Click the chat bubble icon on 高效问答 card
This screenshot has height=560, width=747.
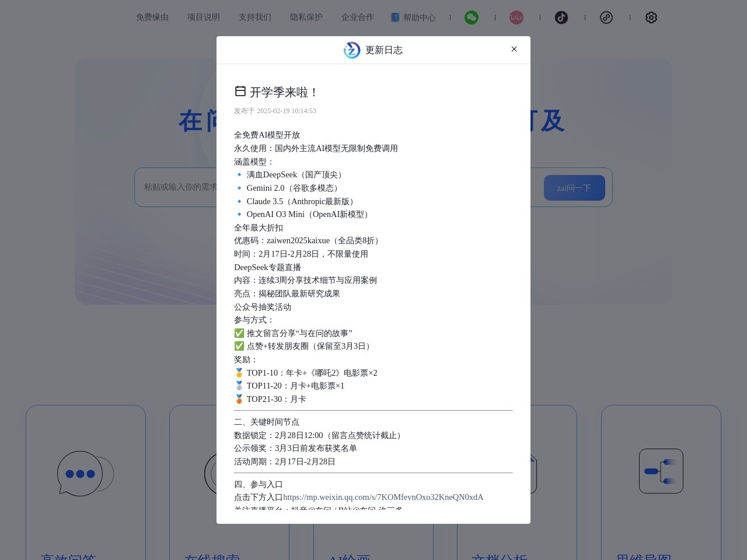click(86, 474)
